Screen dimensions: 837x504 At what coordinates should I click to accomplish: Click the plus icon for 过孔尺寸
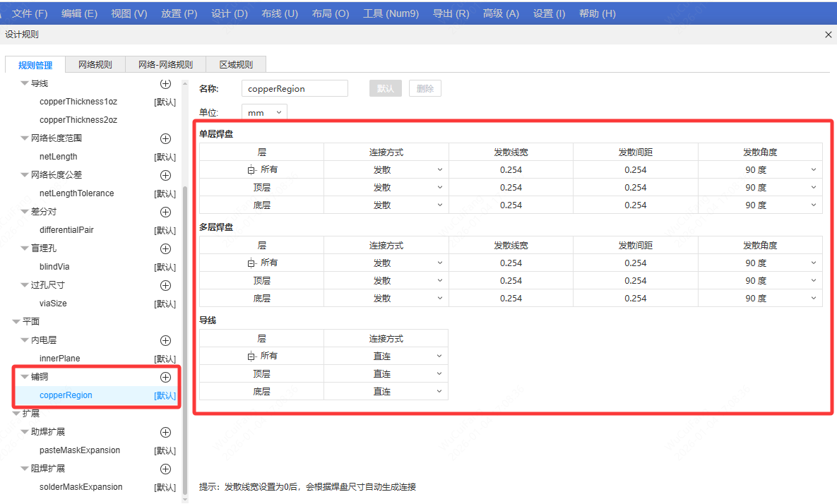coord(165,285)
